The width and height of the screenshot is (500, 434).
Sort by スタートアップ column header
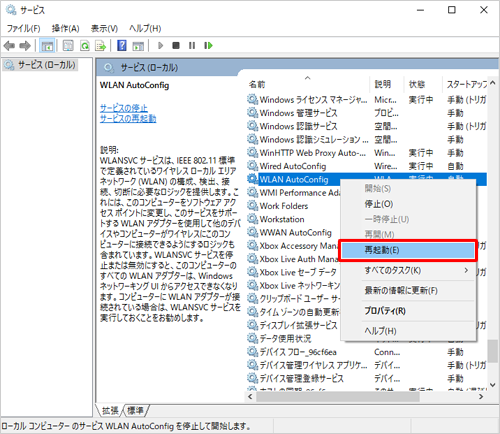point(465,84)
